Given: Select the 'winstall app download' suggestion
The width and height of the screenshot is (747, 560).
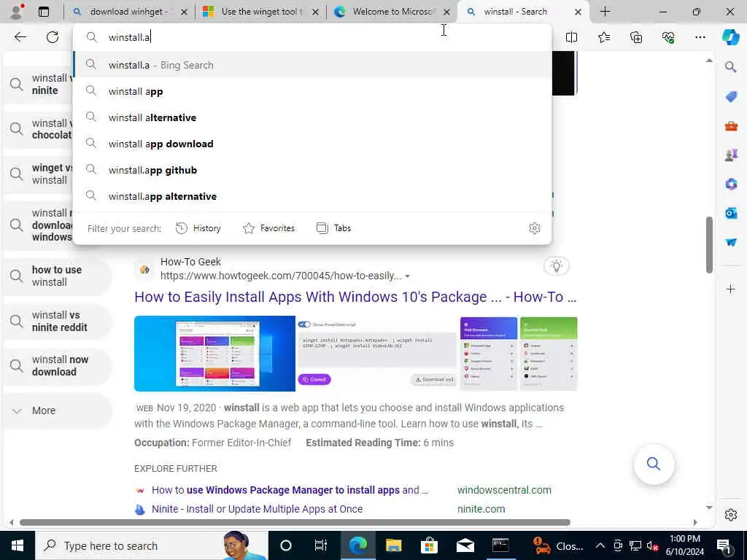Looking at the screenshot, I should [x=312, y=144].
